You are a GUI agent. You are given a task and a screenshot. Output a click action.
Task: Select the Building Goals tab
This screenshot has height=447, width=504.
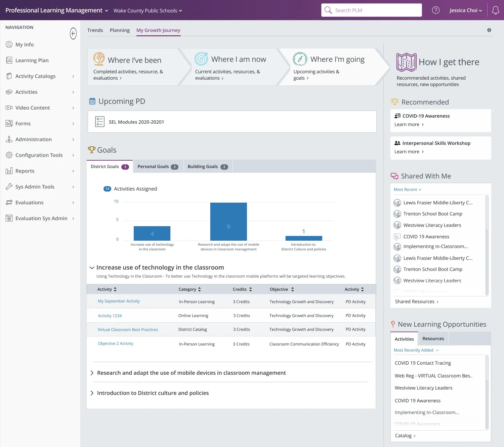coord(208,166)
